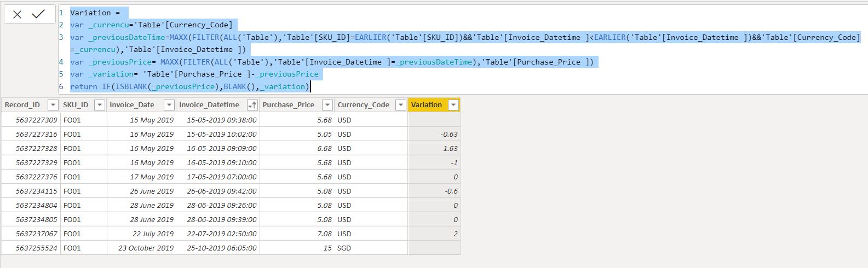
Task: Open the Invoice_Date column filter dropdown
Action: pyautogui.click(x=169, y=105)
